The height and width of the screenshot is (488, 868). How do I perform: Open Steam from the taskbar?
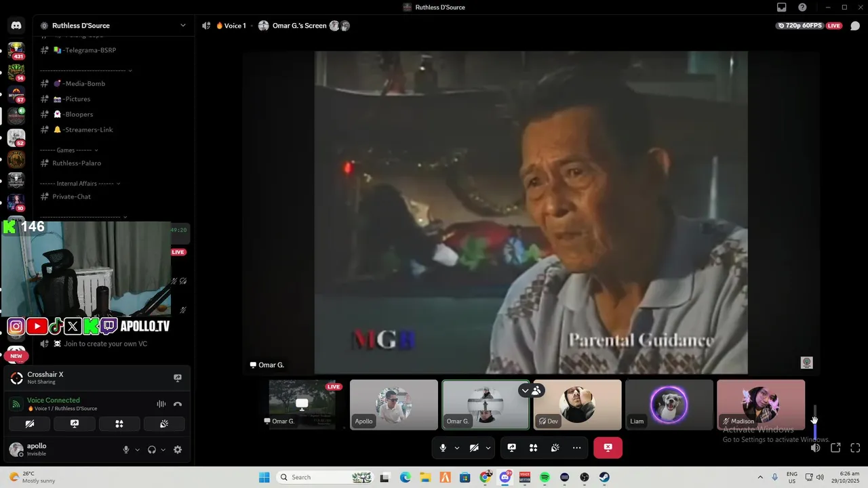pyautogui.click(x=604, y=477)
